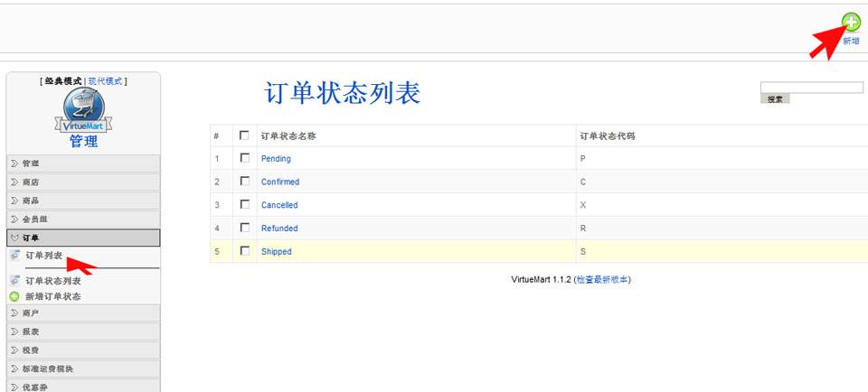Check the box for the Confirmed row
This screenshot has width=868, height=392.
244,182
